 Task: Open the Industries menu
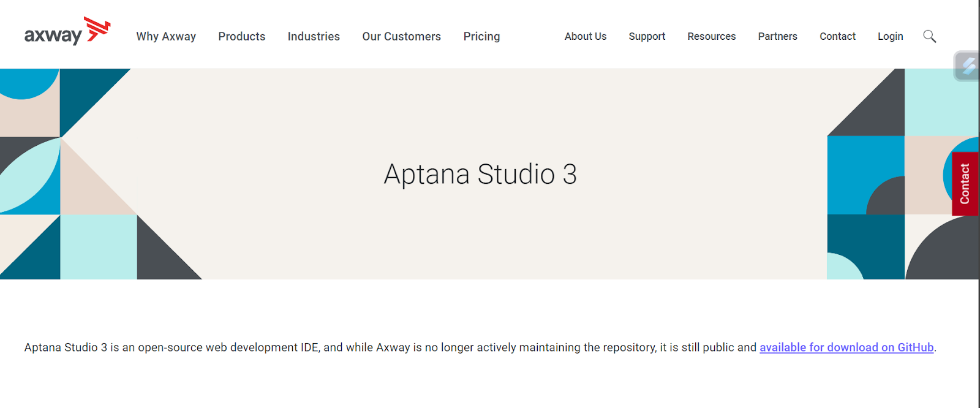pos(314,37)
